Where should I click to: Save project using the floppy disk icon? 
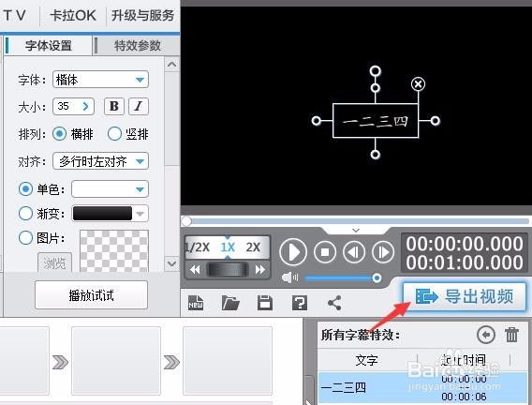(265, 302)
